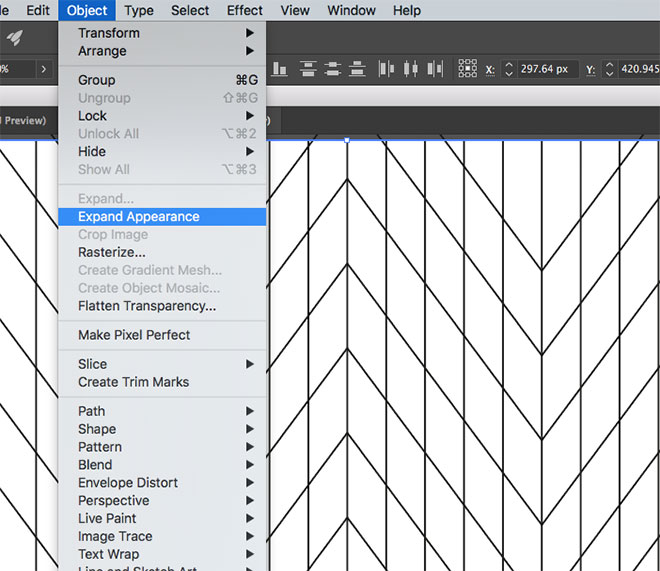
Task: Click Horizontal Distribute Right icon
Action: [432, 69]
